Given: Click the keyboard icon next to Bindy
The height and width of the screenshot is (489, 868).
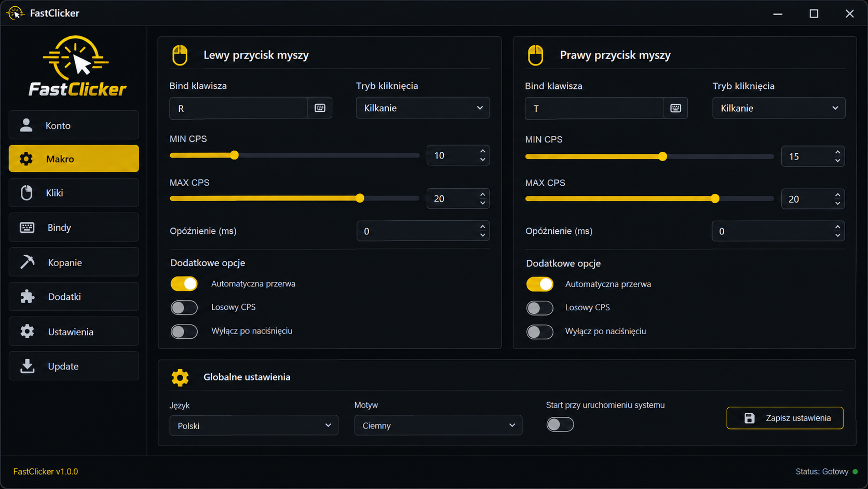Looking at the screenshot, I should (x=27, y=228).
